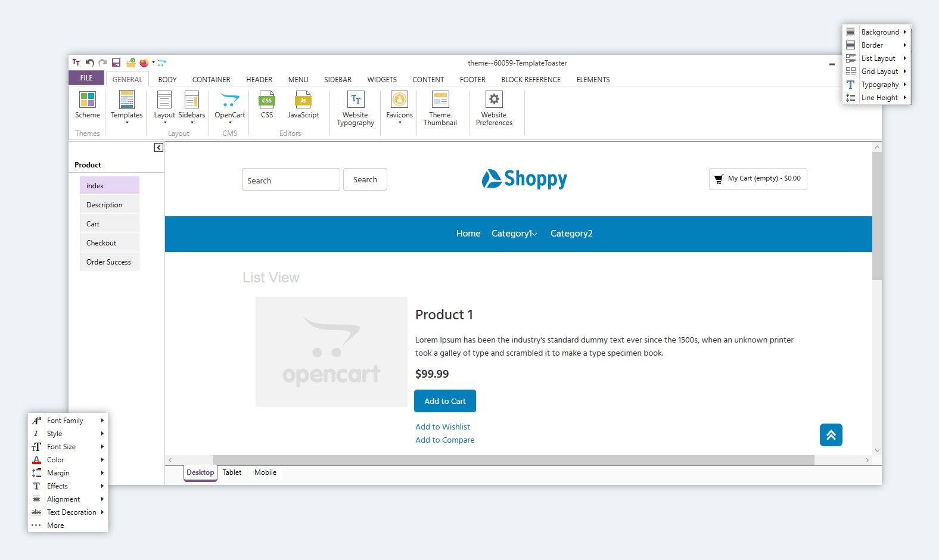The height and width of the screenshot is (560, 939).
Task: Expand the Font Family submenu
Action: (x=68, y=421)
